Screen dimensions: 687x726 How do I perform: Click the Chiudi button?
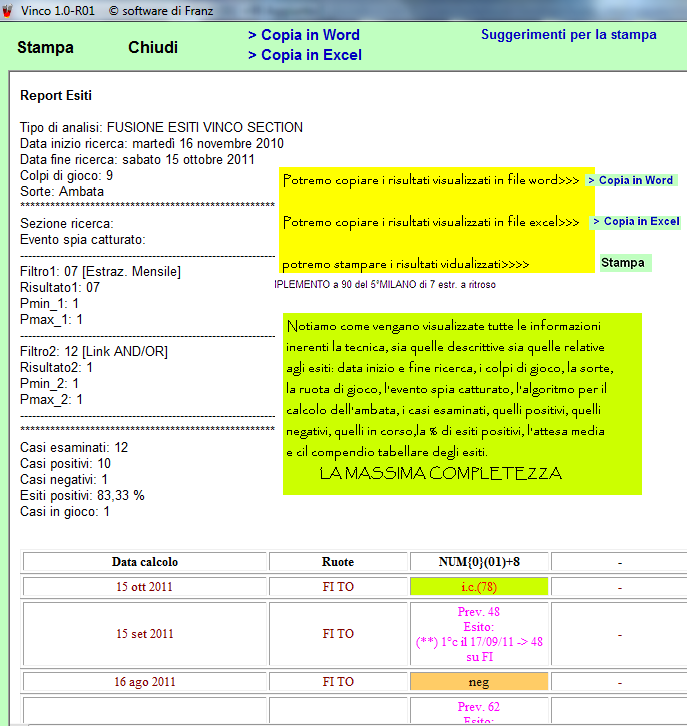tap(153, 47)
